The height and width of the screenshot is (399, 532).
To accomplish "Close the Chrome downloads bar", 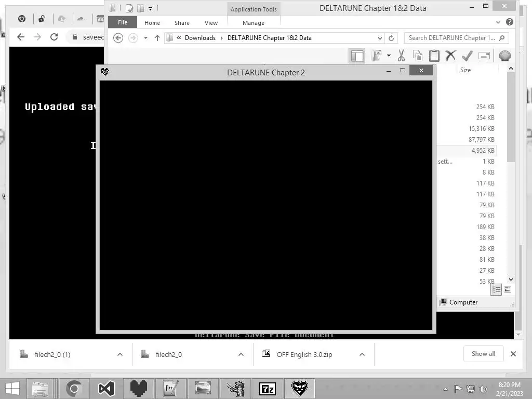I will coord(513,354).
